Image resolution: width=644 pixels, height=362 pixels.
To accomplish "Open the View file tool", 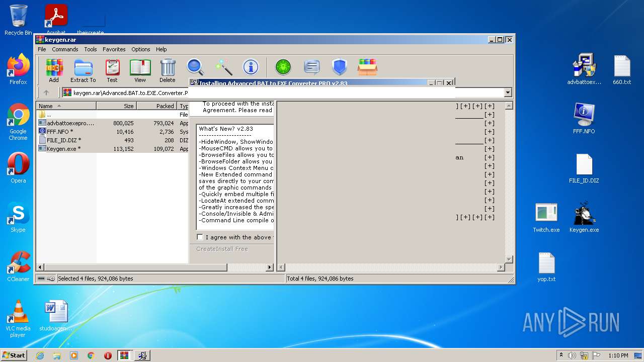I will [140, 70].
